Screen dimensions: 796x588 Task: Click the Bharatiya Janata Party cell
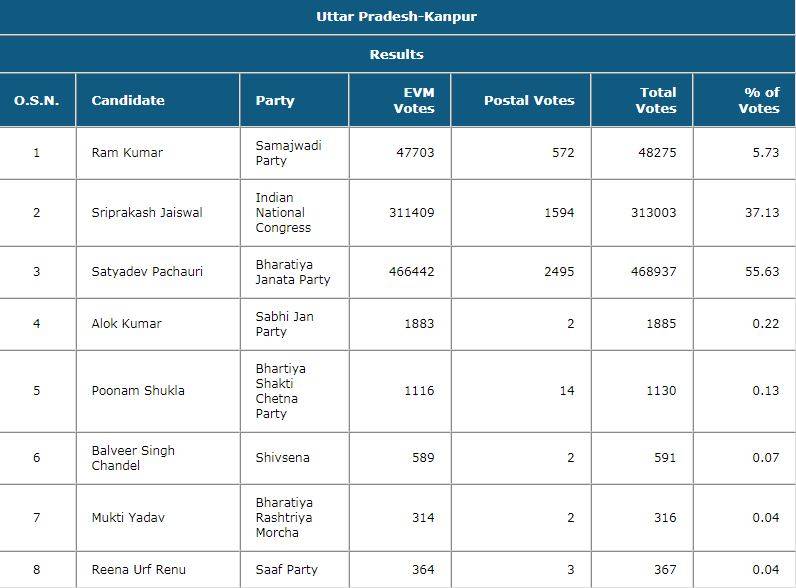(293, 272)
